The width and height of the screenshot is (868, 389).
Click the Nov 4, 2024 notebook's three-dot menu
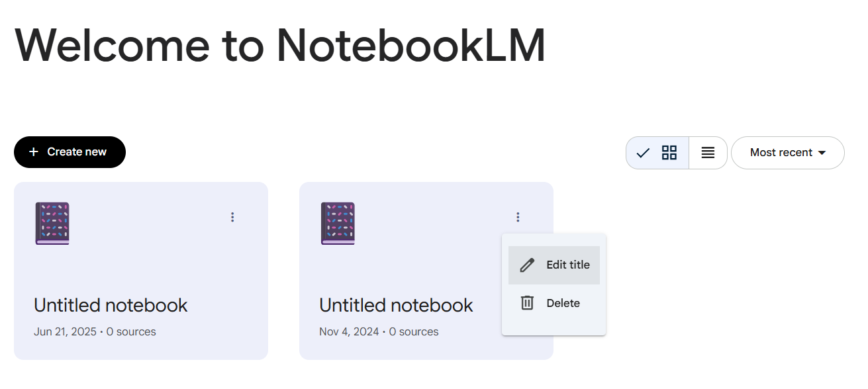pyautogui.click(x=518, y=217)
